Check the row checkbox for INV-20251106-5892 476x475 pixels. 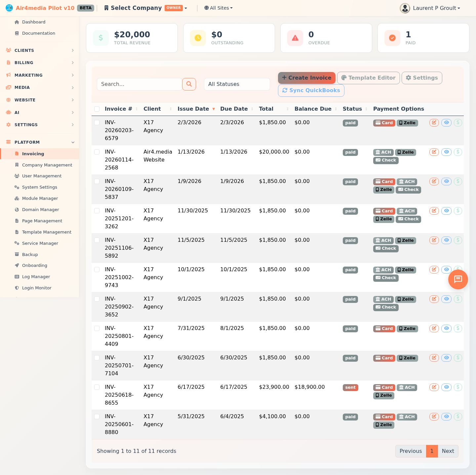97,240
